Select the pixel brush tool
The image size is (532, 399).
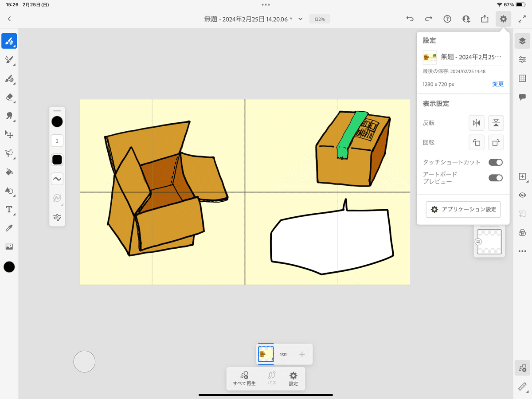pyautogui.click(x=9, y=41)
